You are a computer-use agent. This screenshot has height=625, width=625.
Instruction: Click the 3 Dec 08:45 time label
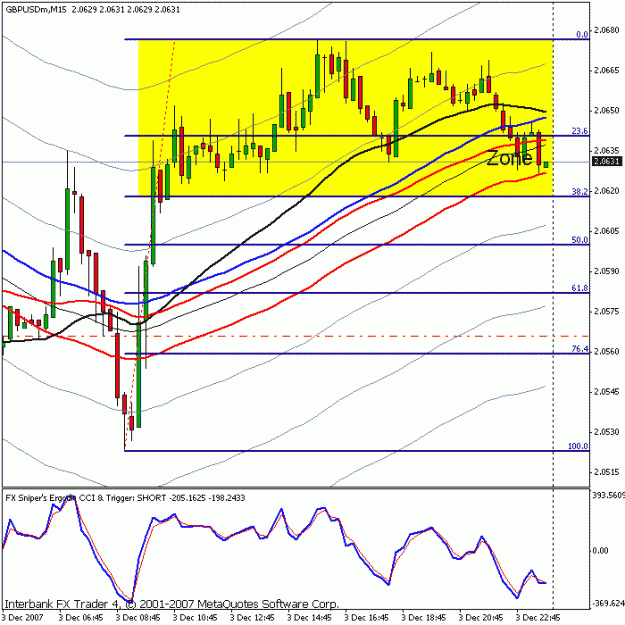(x=138, y=618)
